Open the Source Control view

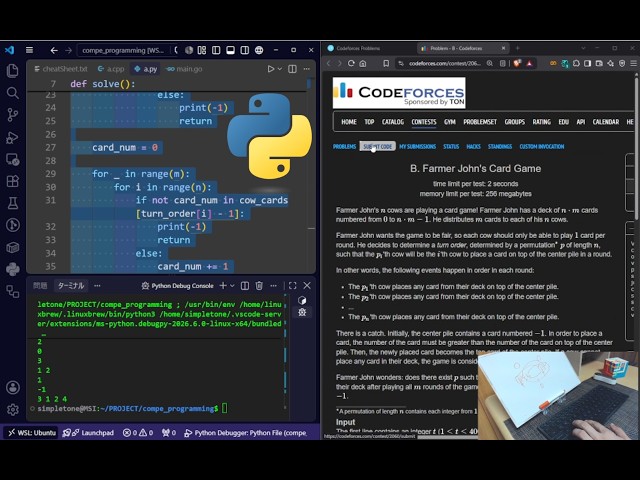point(13,115)
